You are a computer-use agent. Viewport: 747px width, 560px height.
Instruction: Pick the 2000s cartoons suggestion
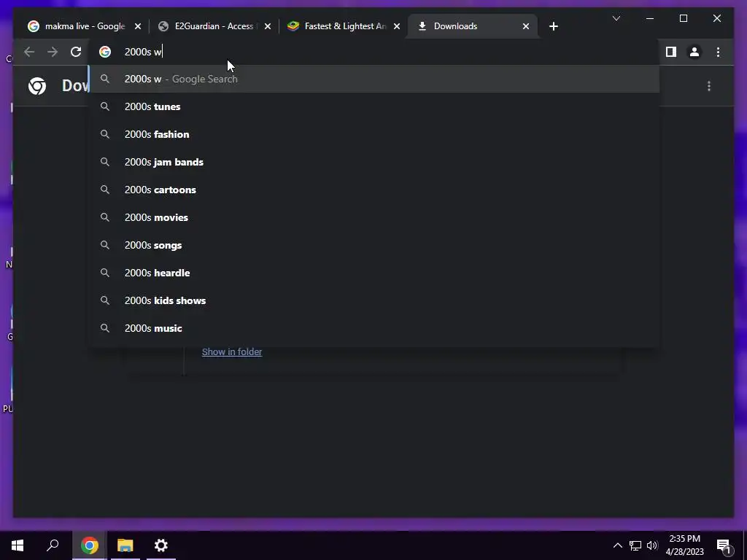coord(375,190)
